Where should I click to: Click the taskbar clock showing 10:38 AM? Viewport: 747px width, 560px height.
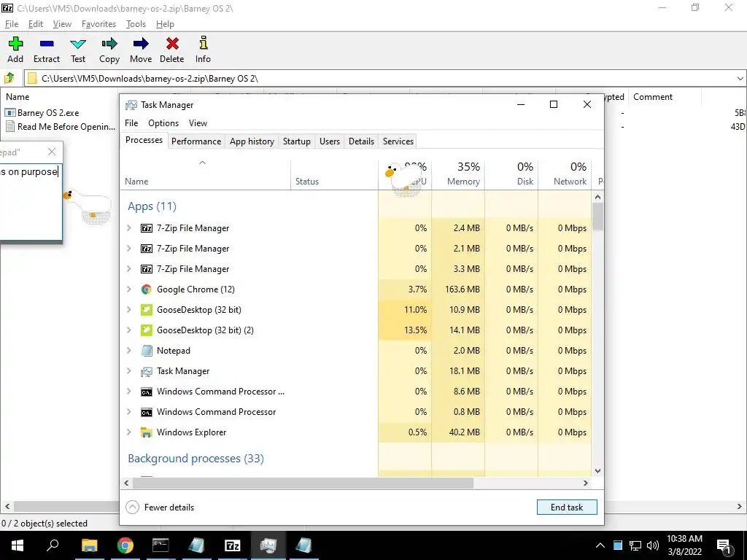[x=684, y=545]
